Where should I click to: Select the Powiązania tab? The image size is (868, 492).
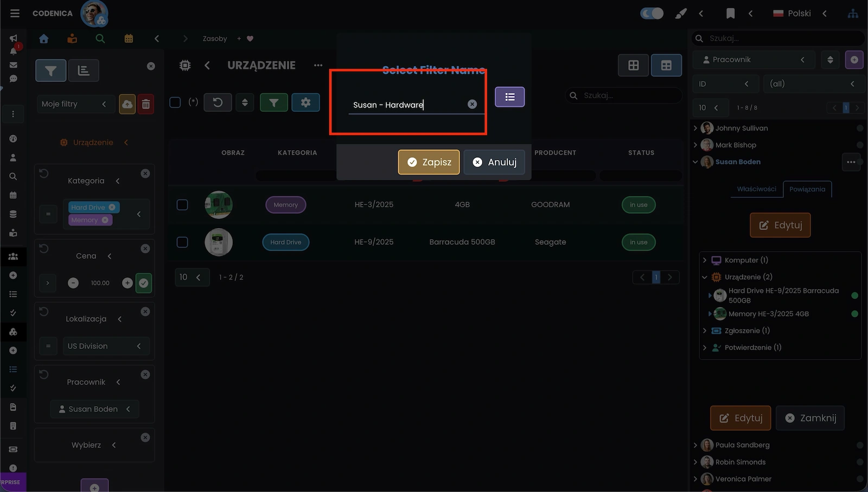click(807, 189)
